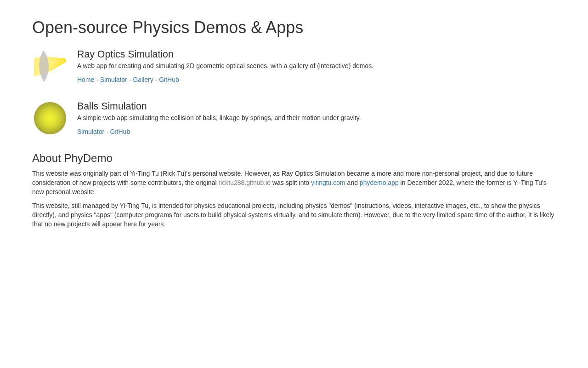The height and width of the screenshot is (368, 588).
Task: Click the Balls Simulation description sentence
Action: pos(219,118)
